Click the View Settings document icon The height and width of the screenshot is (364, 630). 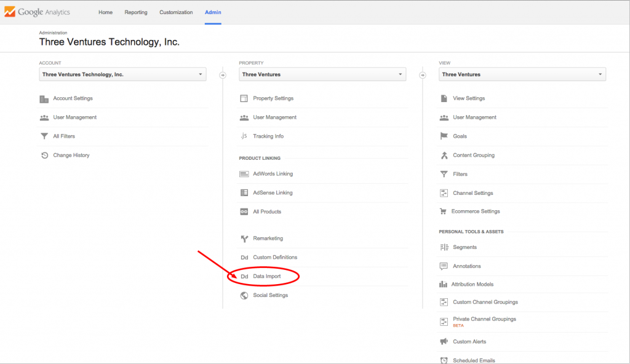tap(444, 98)
